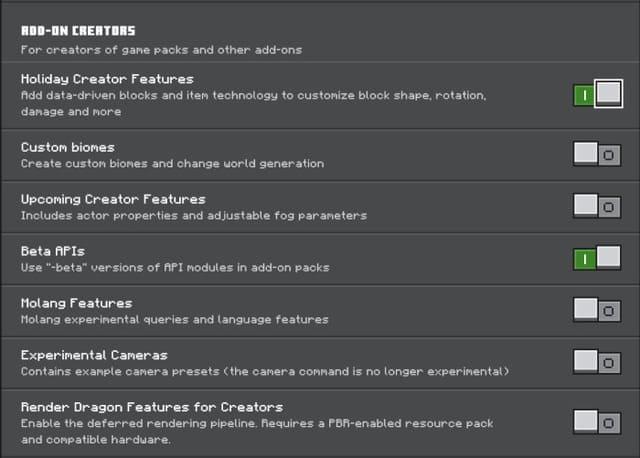Click the "Create custom biomes" description text
Screen dimensions: 640x458
(x=172, y=164)
